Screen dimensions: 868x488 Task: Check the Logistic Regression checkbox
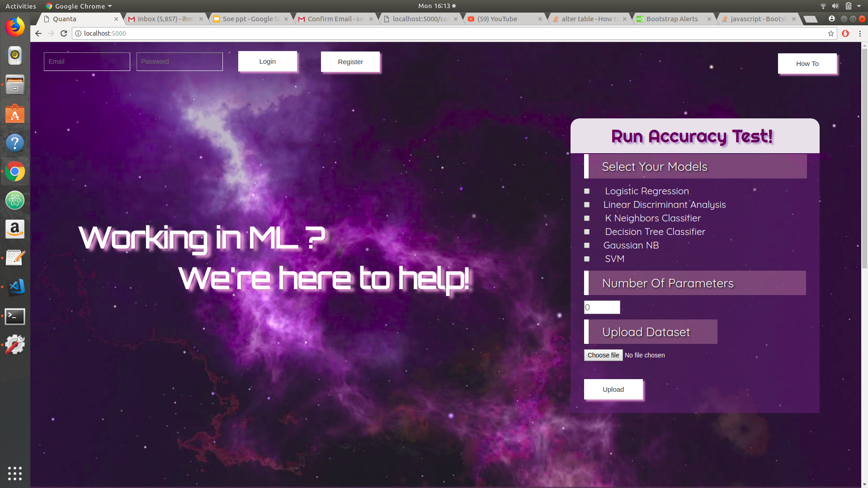click(x=587, y=191)
